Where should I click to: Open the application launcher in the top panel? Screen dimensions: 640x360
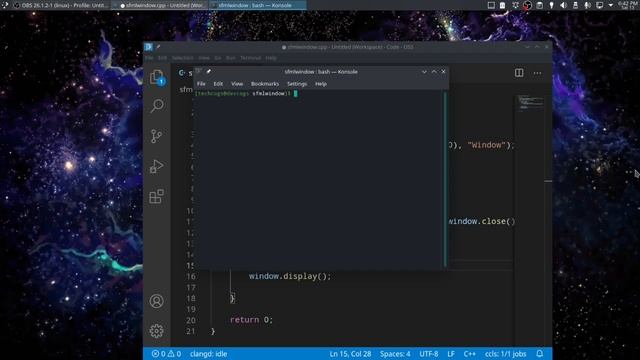coord(5,5)
